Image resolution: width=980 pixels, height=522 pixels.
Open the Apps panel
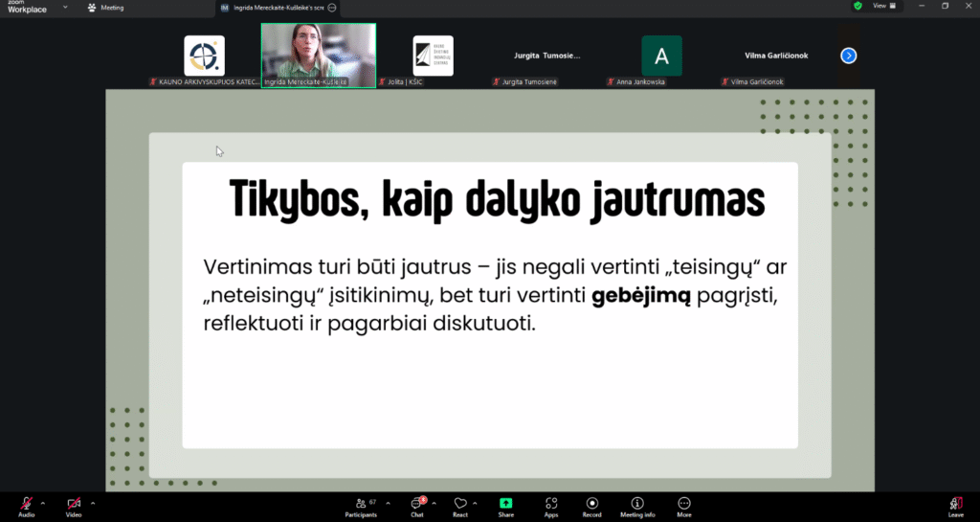point(551,505)
